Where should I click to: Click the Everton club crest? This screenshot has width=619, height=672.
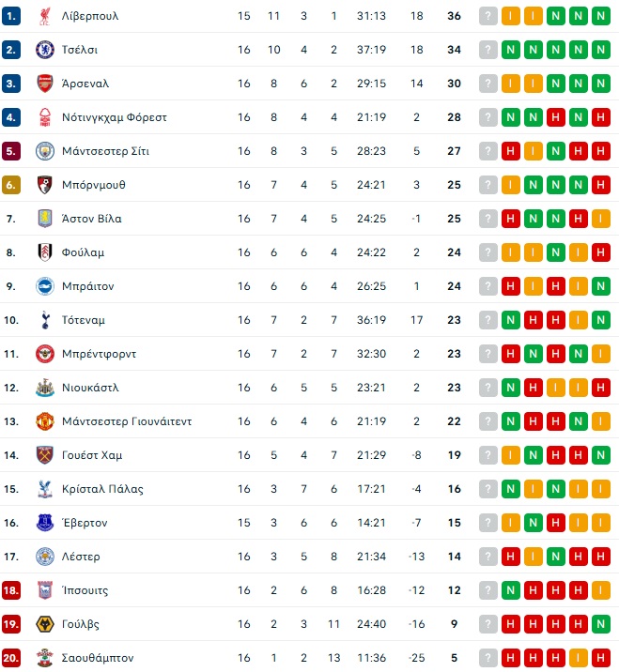pos(44,523)
